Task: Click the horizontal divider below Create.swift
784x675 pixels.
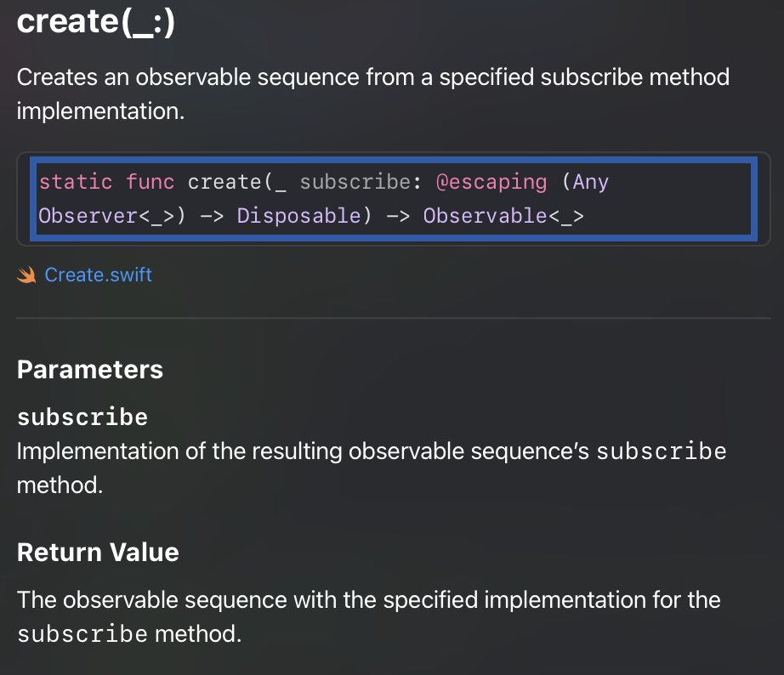Action: pyautogui.click(x=391, y=318)
